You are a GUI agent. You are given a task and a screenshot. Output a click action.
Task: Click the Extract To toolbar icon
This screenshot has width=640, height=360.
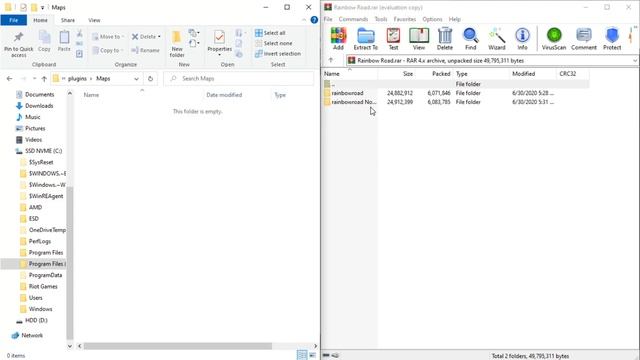366,39
